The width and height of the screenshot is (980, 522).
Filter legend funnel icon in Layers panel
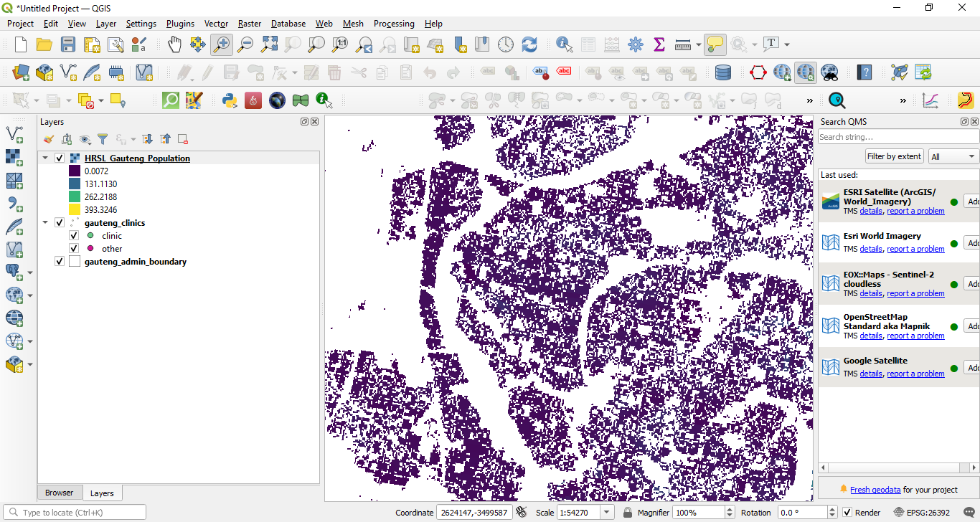click(103, 139)
